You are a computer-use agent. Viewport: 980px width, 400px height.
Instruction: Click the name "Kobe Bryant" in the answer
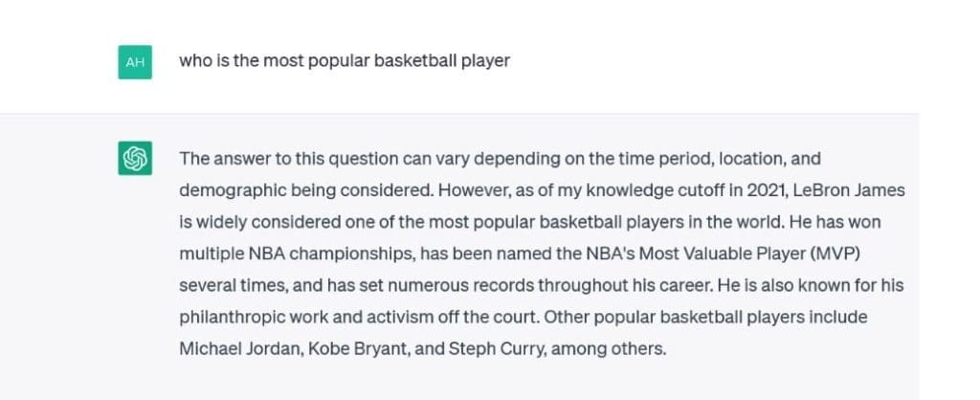(353, 348)
